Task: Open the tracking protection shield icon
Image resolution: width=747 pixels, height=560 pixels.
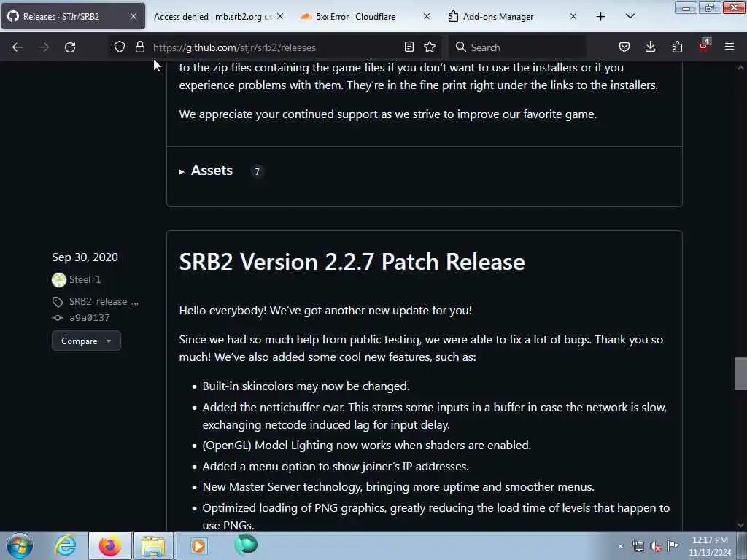Action: (x=120, y=47)
